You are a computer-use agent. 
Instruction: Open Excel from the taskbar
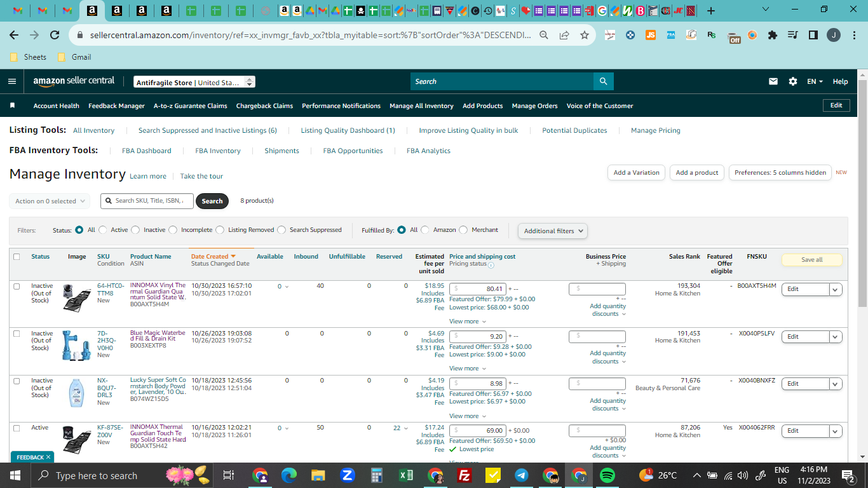click(405, 475)
